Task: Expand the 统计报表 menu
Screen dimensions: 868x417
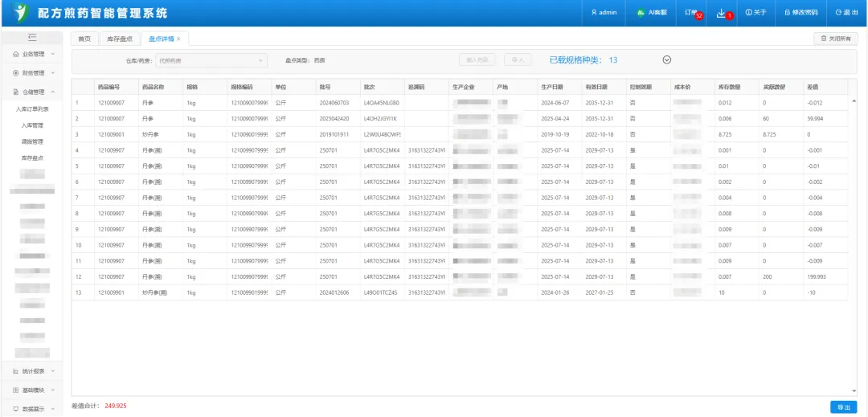Action: pos(33,371)
